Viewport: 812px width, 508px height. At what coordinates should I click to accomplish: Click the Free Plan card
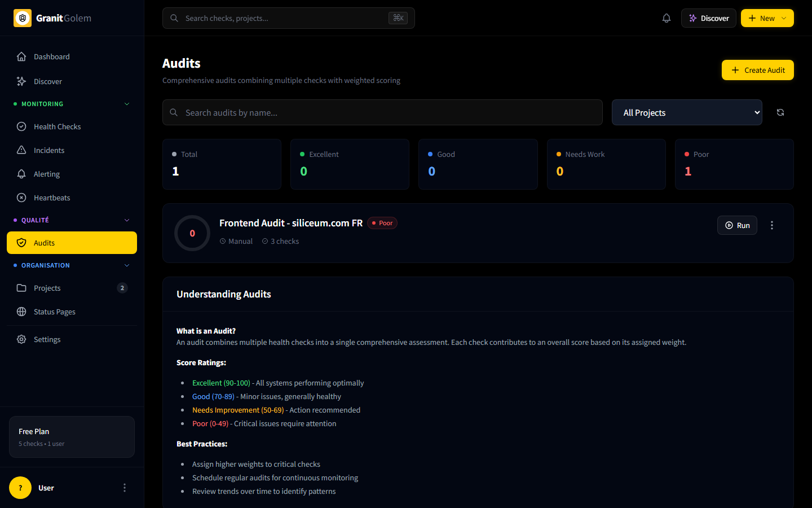pos(72,437)
